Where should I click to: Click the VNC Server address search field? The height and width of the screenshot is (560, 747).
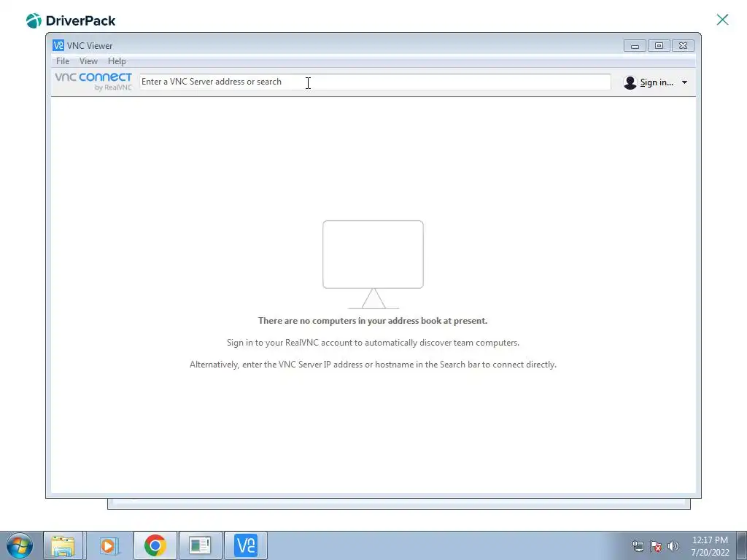coord(375,82)
